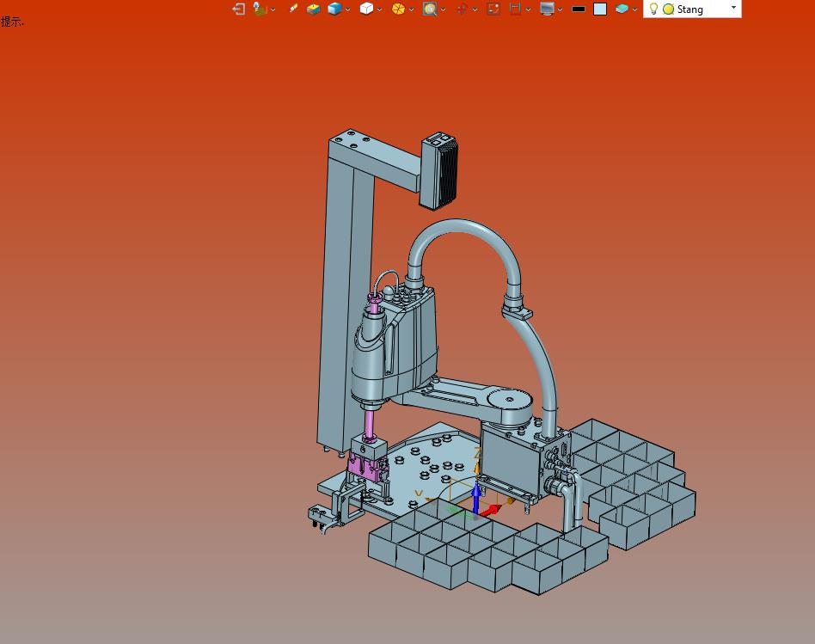The height and width of the screenshot is (644, 815).
Task: Click the red square sketch icon
Action: click(493, 9)
